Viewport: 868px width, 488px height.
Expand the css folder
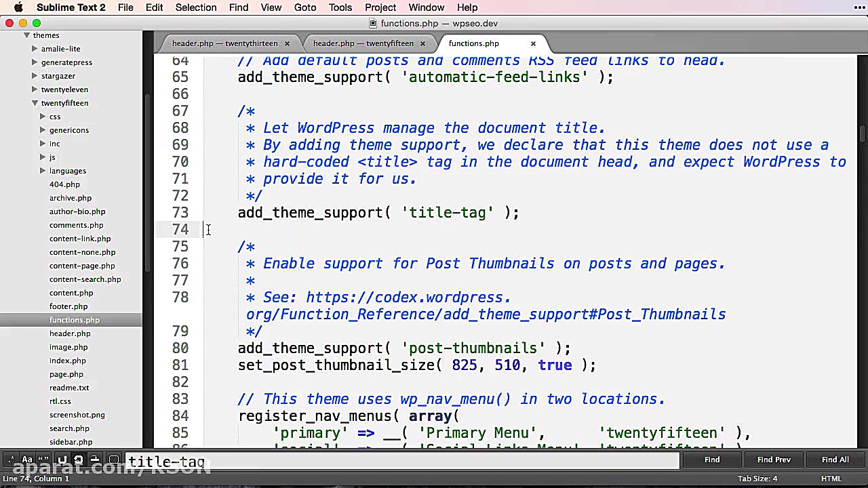pos(43,117)
